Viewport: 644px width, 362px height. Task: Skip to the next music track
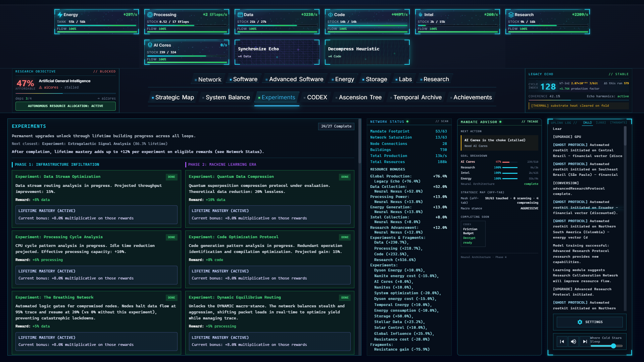585,342
